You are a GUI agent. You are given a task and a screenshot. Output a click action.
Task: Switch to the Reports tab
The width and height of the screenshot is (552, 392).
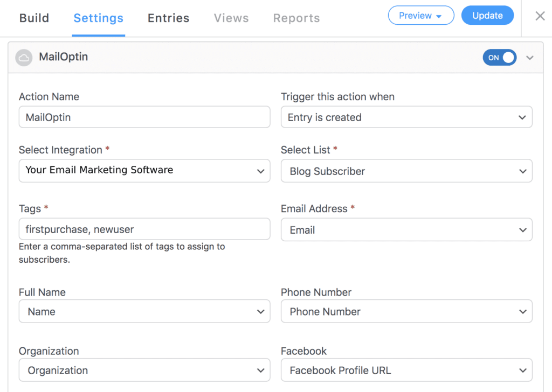pos(296,18)
